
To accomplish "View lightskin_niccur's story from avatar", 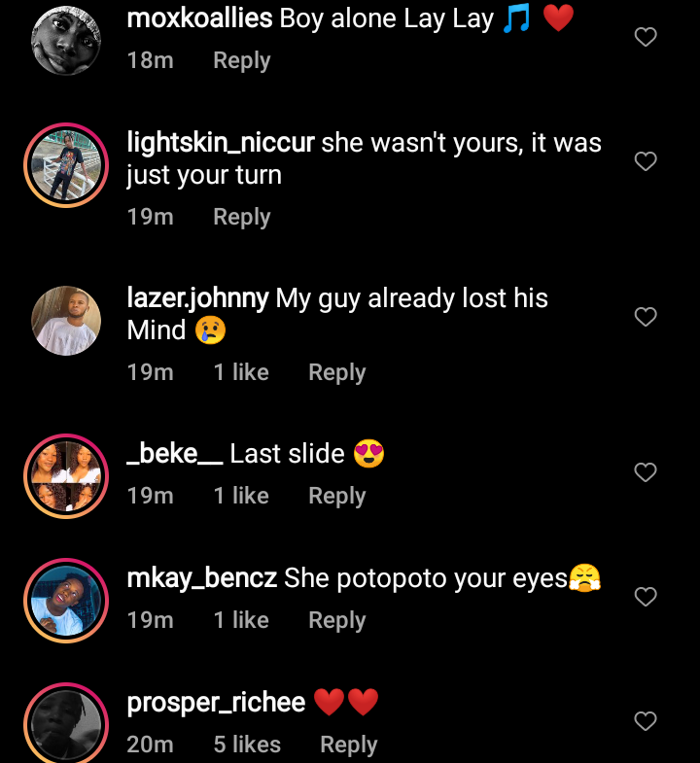I will pos(66,165).
